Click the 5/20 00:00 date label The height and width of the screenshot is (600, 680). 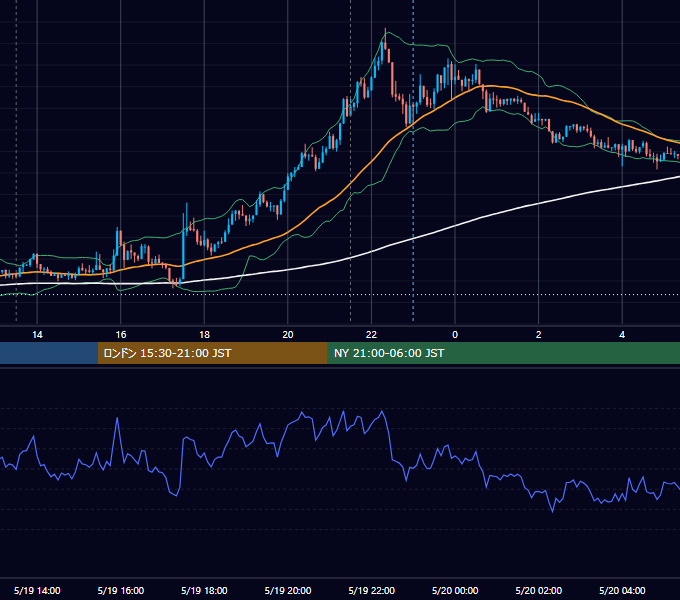[455, 590]
